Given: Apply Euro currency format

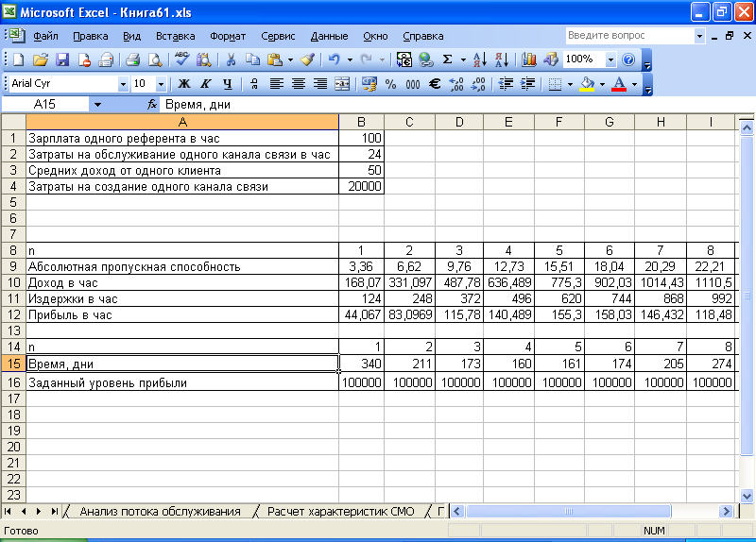Looking at the screenshot, I should tap(435, 84).
